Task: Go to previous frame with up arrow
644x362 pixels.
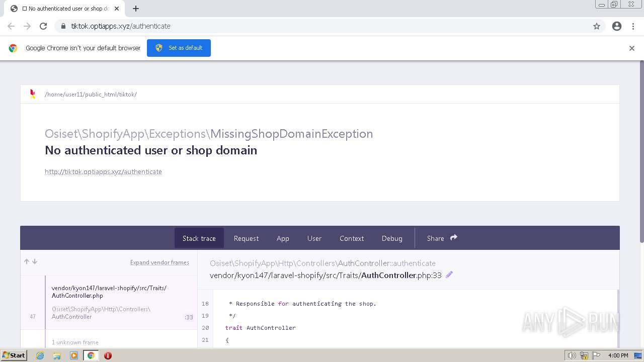Action: coord(27,261)
